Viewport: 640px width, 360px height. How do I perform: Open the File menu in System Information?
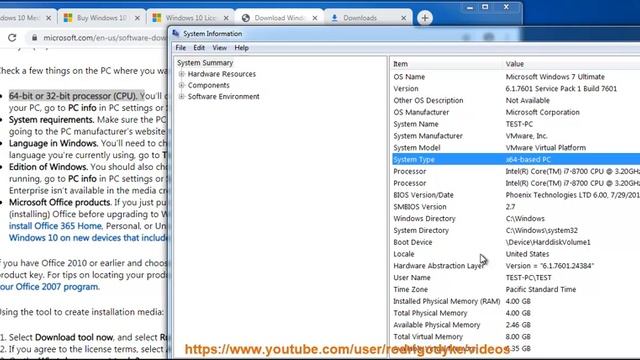[x=180, y=48]
